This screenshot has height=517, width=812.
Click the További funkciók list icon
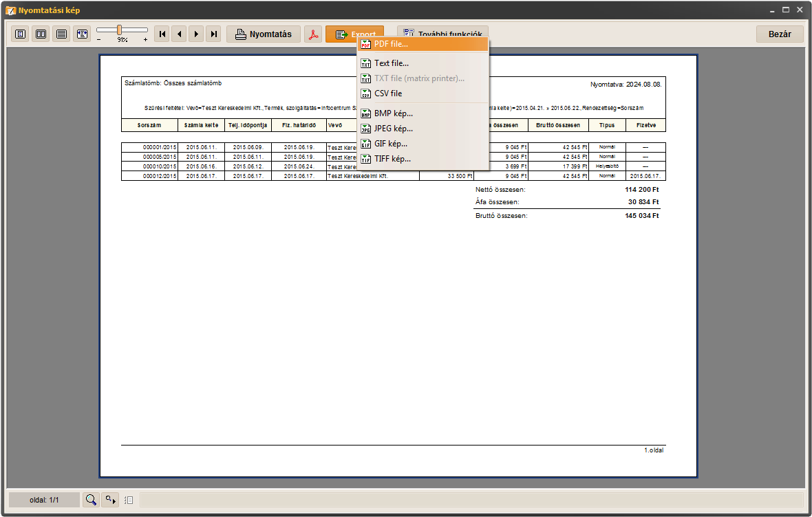pos(409,32)
